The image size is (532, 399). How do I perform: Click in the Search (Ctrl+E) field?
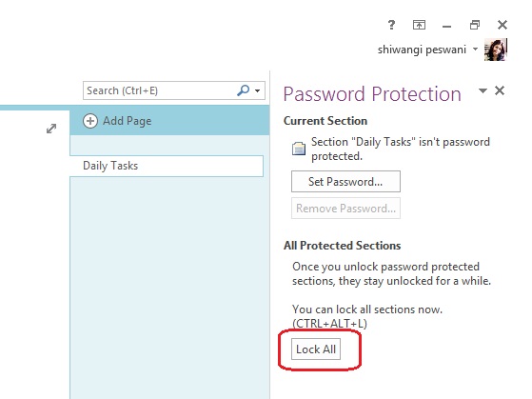(160, 90)
